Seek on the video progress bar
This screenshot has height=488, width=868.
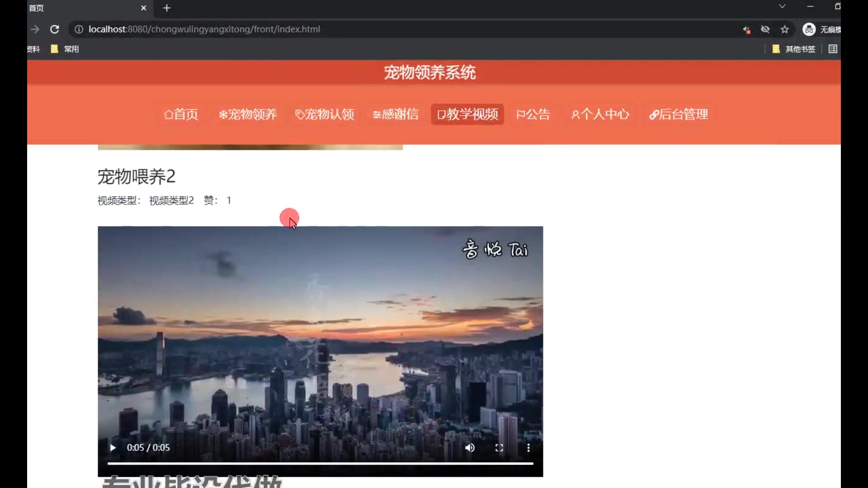pos(320,464)
